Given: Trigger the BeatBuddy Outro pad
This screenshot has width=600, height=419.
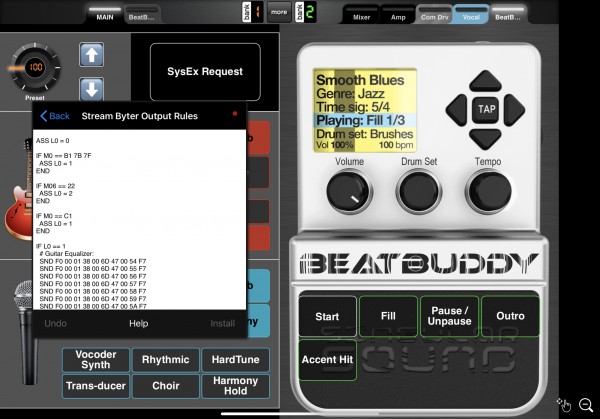Looking at the screenshot, I should 510,316.
